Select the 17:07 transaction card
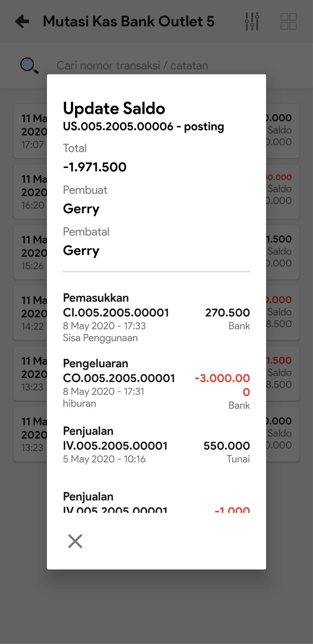This screenshot has width=313, height=644. click(30, 131)
